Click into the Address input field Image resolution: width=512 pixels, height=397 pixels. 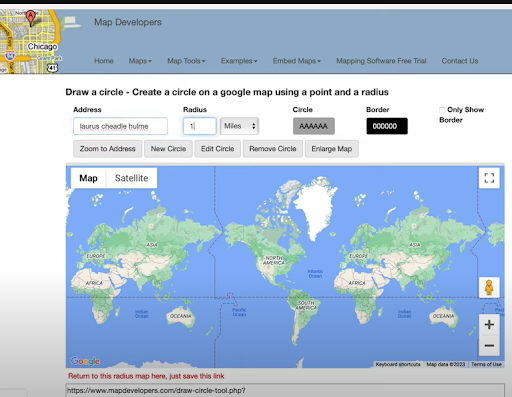point(120,126)
